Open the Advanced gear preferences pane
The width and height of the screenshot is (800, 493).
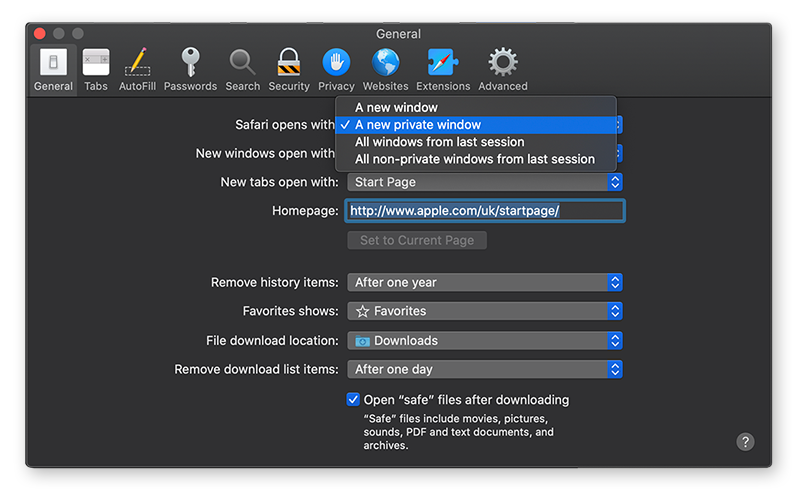503,70
